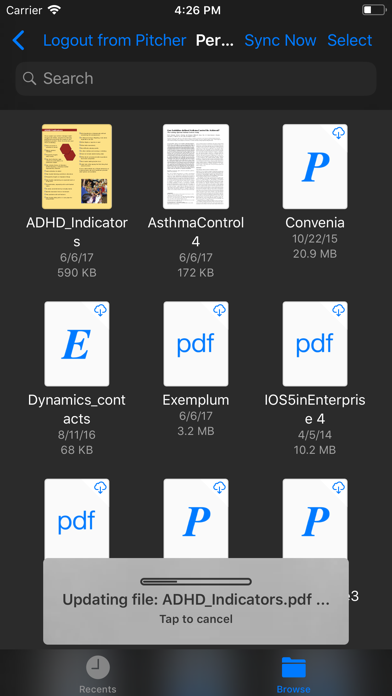Tap the 10/22/15 date label
The width and height of the screenshot is (392, 696).
[315, 239]
